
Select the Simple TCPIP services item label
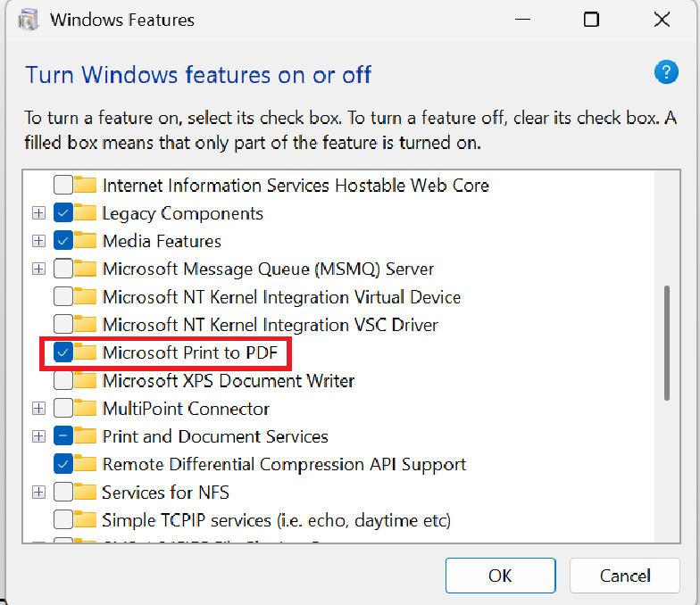tap(276, 520)
